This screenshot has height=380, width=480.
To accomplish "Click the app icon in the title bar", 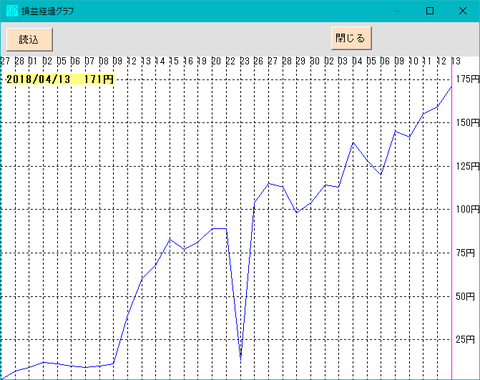I will point(12,11).
